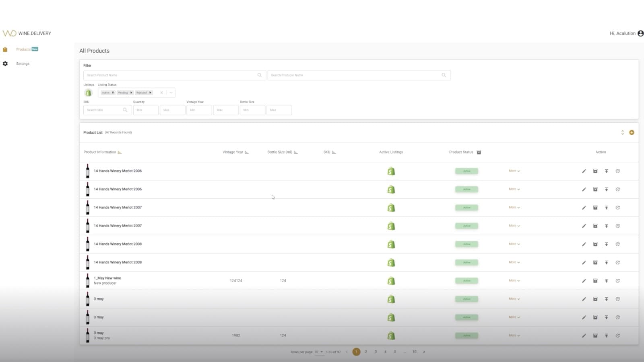Image resolution: width=644 pixels, height=362 pixels.
Task: Add a new product with plus icon
Action: (632, 132)
